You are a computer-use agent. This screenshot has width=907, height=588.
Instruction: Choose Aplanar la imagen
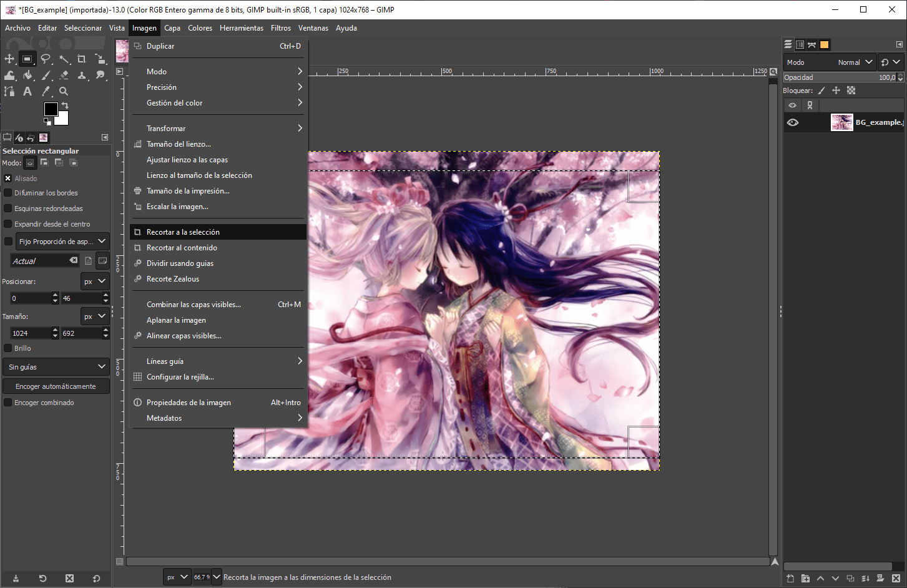pos(218,320)
